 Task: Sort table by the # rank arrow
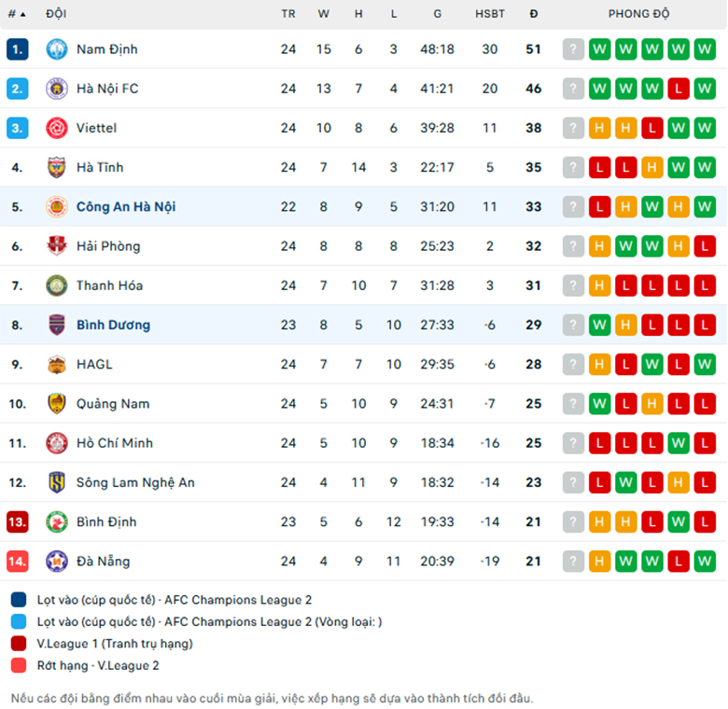pos(17,14)
